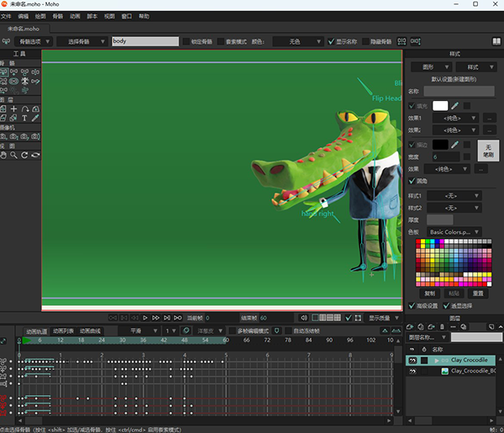Open the 效果1 pure color dropdown
The image size is (504, 433).
[x=456, y=118]
